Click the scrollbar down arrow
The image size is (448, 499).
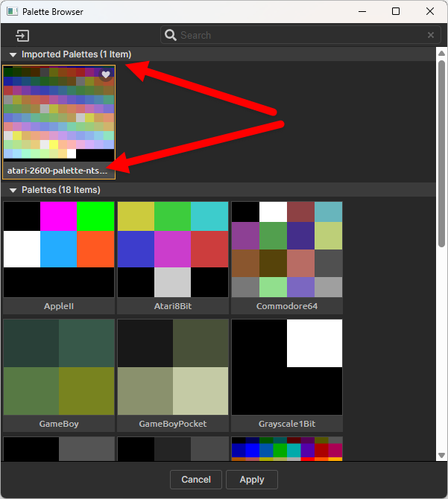click(x=441, y=455)
